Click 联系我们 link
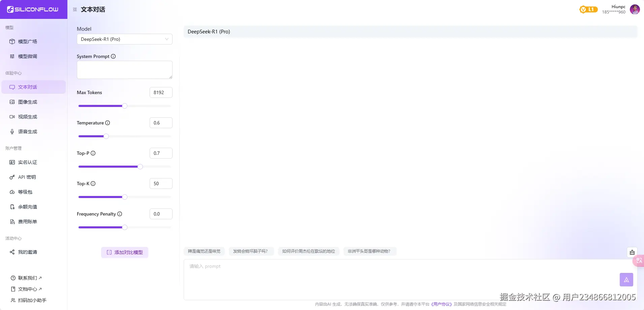Screen dimensions: 644x310 27,278
